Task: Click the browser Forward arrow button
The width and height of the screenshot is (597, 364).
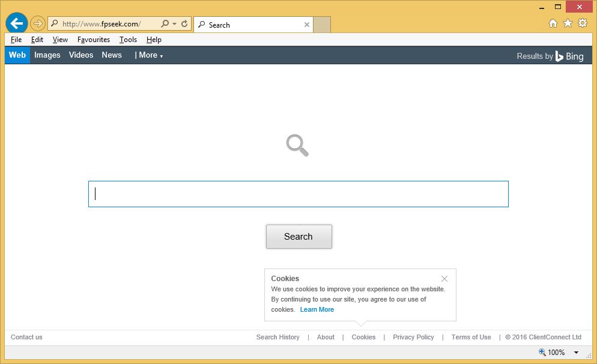Action: pyautogui.click(x=37, y=24)
